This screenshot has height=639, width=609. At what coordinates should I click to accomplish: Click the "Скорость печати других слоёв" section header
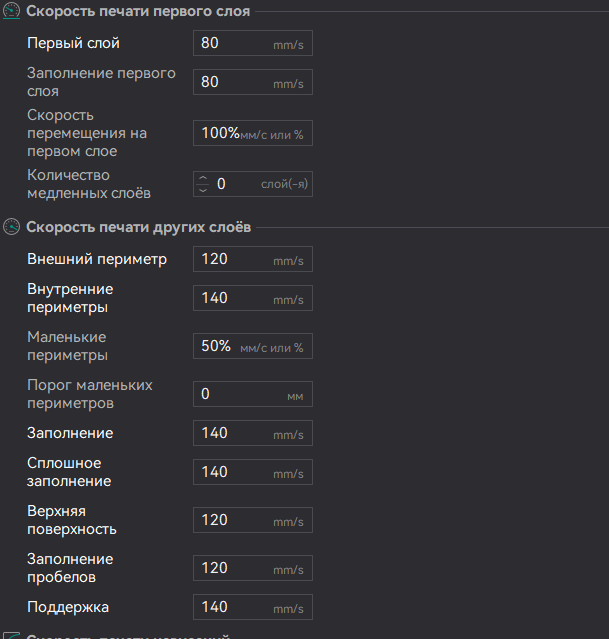[138, 227]
